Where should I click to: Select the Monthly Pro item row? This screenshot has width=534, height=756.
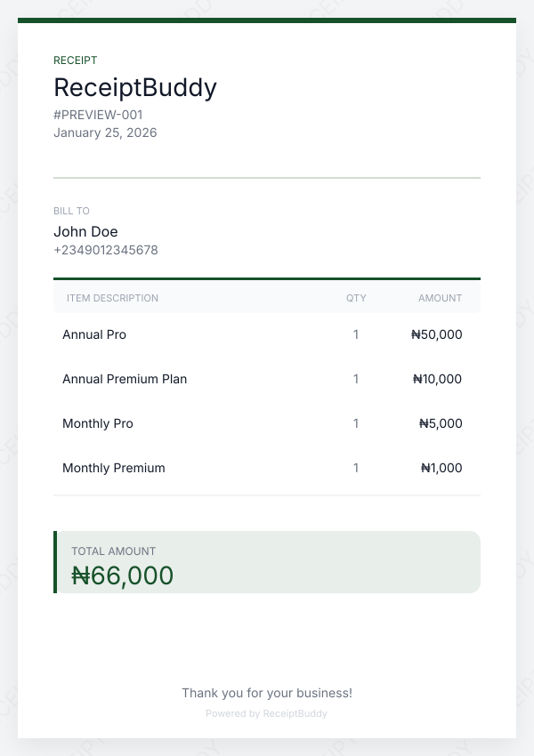tap(98, 423)
